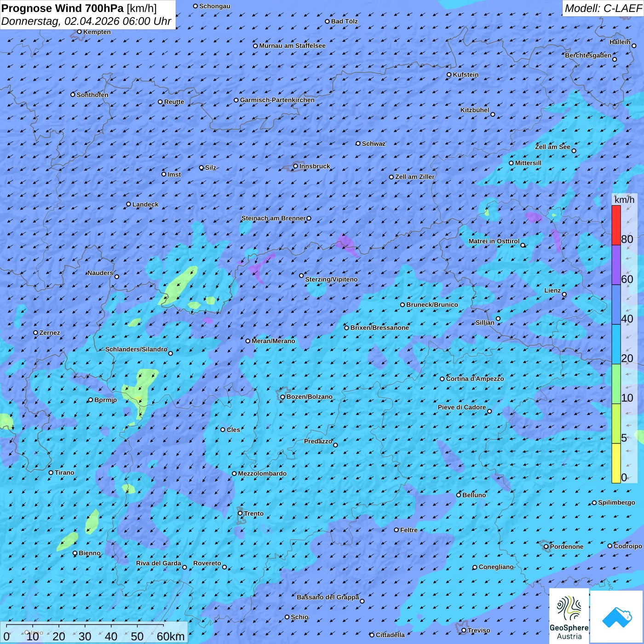Select the Nauders city label
The image size is (644, 644).
point(100,273)
